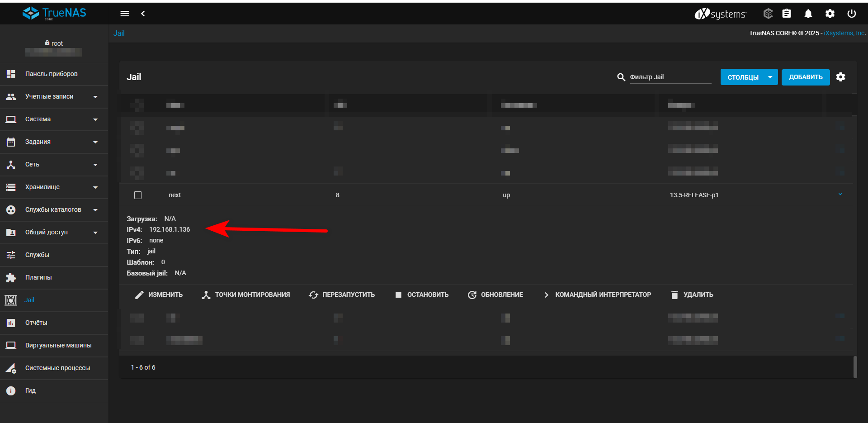The height and width of the screenshot is (423, 868).
Task: Open the iXsystems, Inc. link
Action: 844,33
